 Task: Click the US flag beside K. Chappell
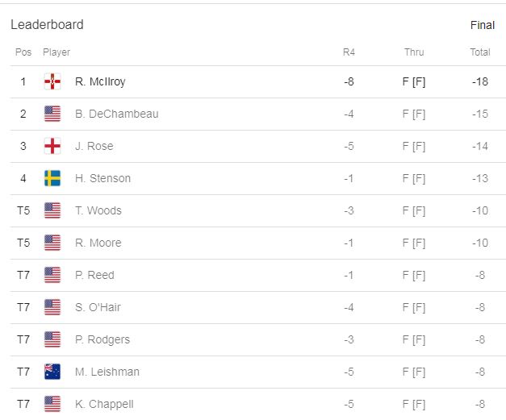tap(52, 404)
